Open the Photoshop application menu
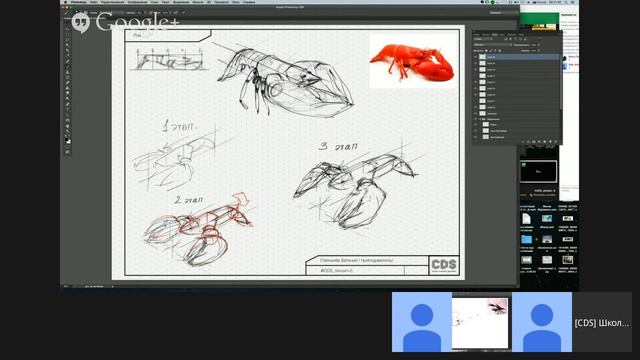Image resolution: width=640 pixels, height=360 pixels. click(79, 2)
